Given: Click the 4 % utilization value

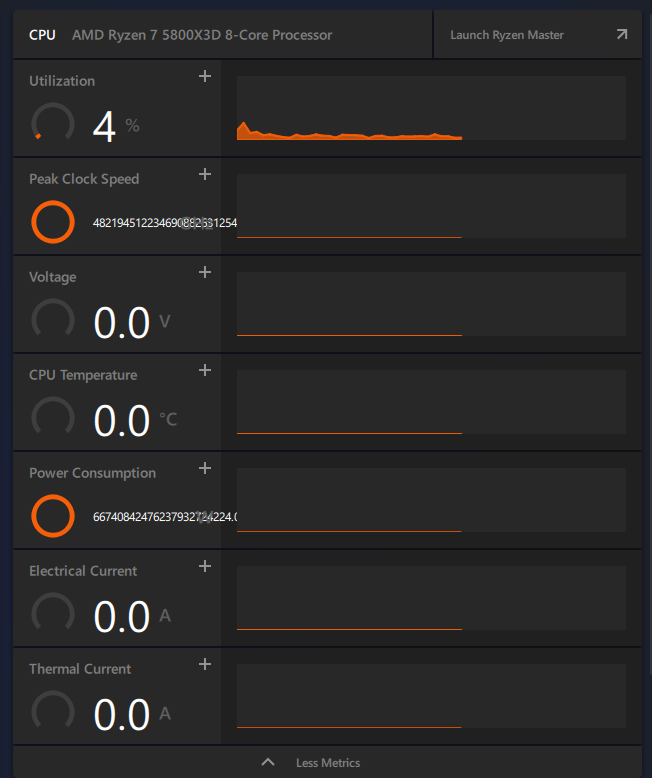Looking at the screenshot, I should click(x=116, y=127).
